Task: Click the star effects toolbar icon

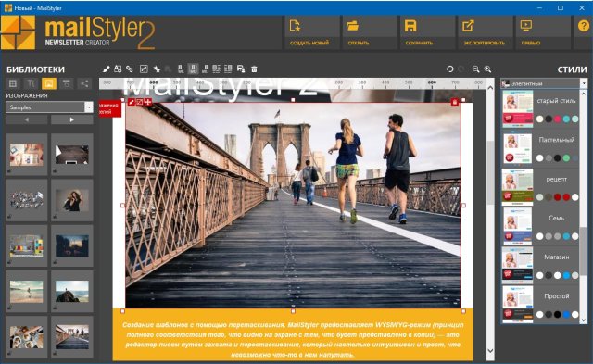Action: (x=157, y=69)
